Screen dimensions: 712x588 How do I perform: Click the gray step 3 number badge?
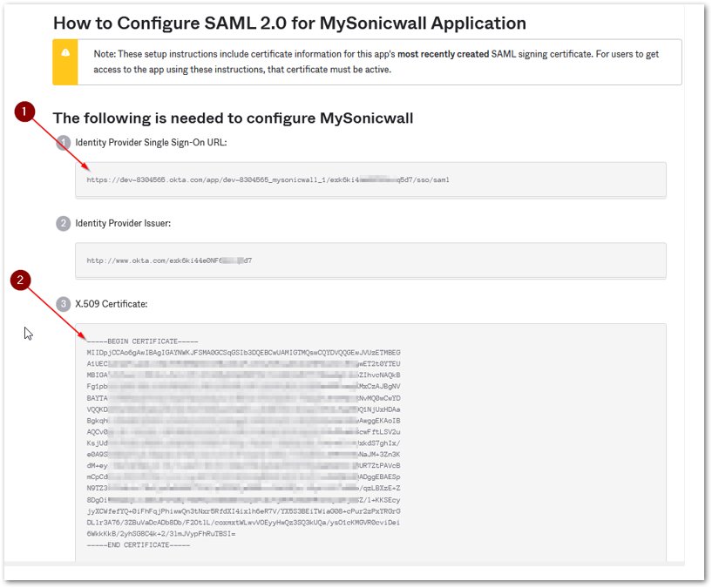point(63,304)
